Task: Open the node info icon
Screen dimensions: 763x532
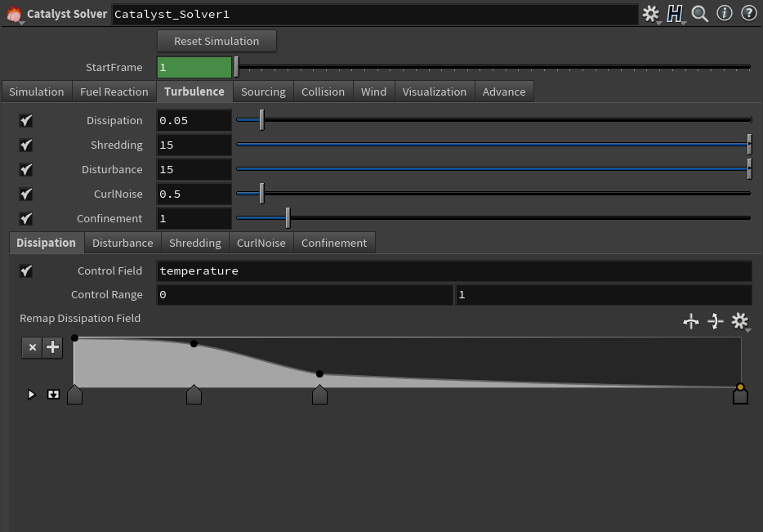Action: click(x=725, y=14)
